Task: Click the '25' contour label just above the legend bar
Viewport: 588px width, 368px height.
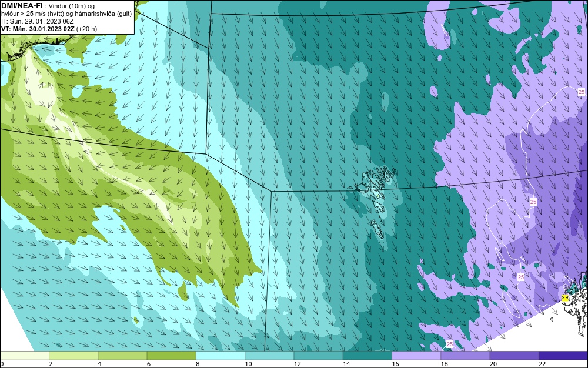Action: click(x=450, y=344)
